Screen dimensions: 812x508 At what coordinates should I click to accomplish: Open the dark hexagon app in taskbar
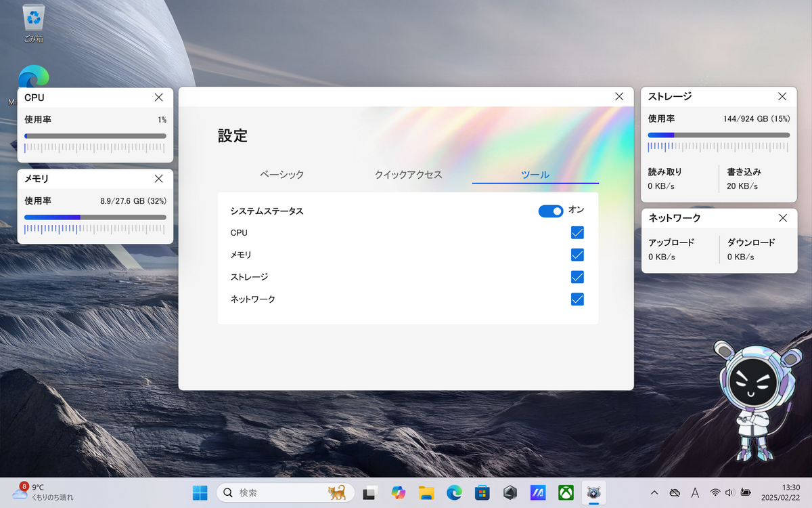(x=510, y=492)
